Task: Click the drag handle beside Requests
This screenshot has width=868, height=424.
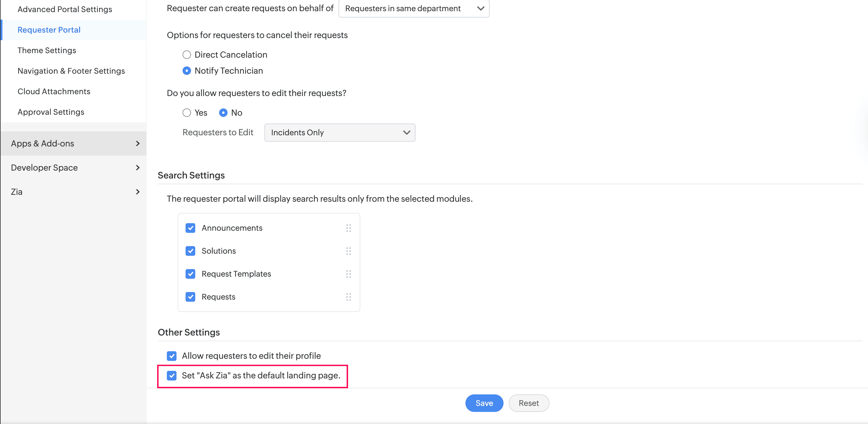Action: coord(349,297)
